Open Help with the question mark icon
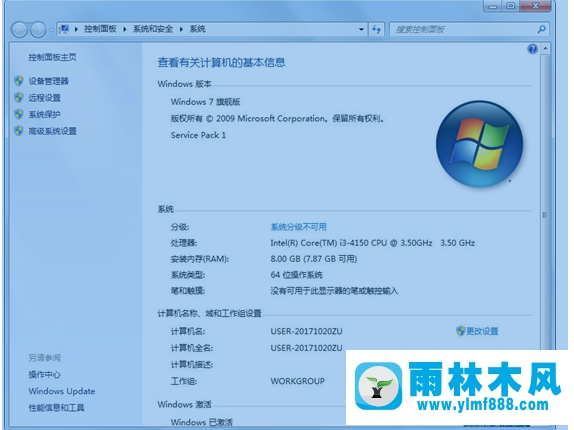574x430 pixels. coord(533,49)
